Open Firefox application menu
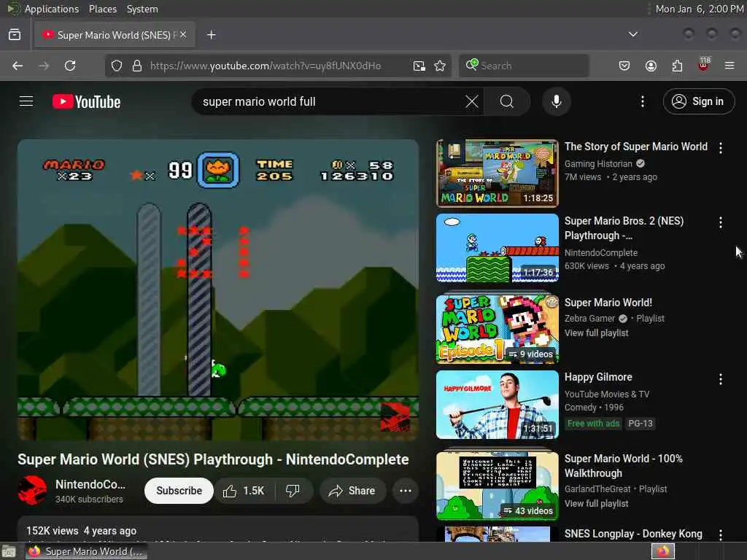The image size is (747, 560). pyautogui.click(x=729, y=66)
